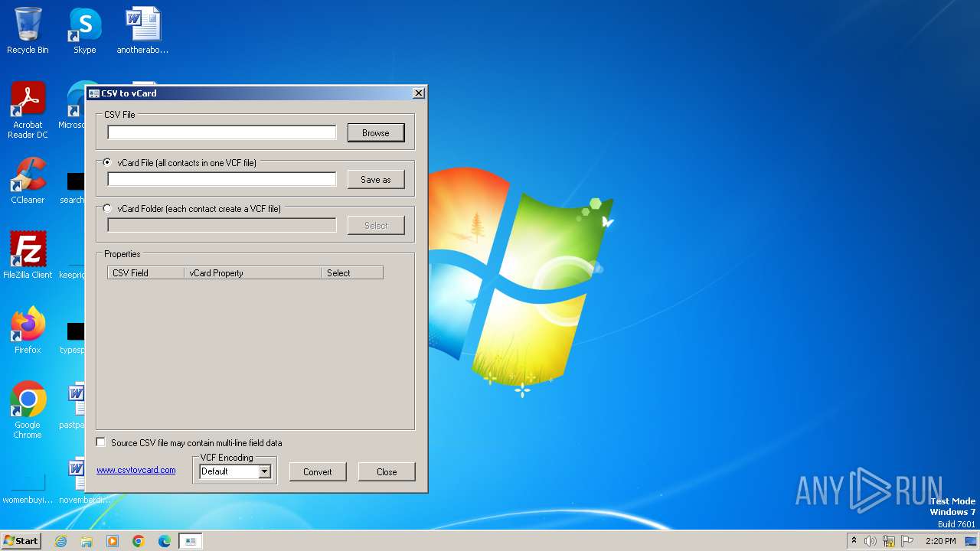Open the Recycle Bin desktop icon
980x551 pixels.
(x=28, y=31)
